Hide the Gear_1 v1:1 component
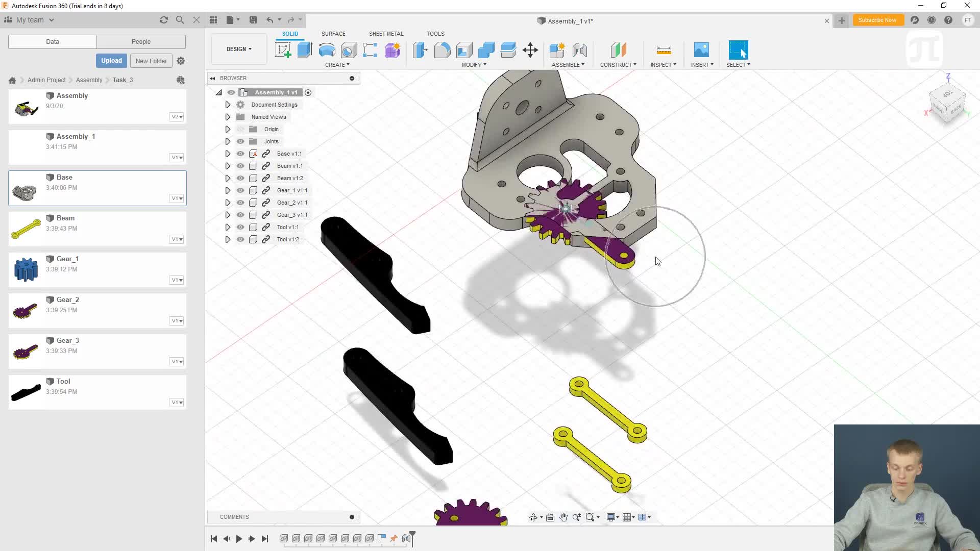The image size is (980, 551). coord(240,190)
